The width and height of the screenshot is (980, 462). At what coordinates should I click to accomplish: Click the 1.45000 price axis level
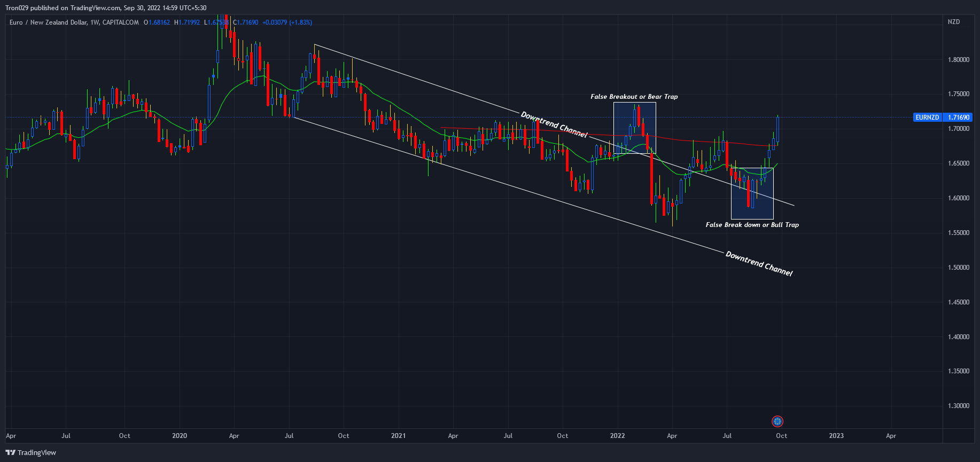[958, 302]
